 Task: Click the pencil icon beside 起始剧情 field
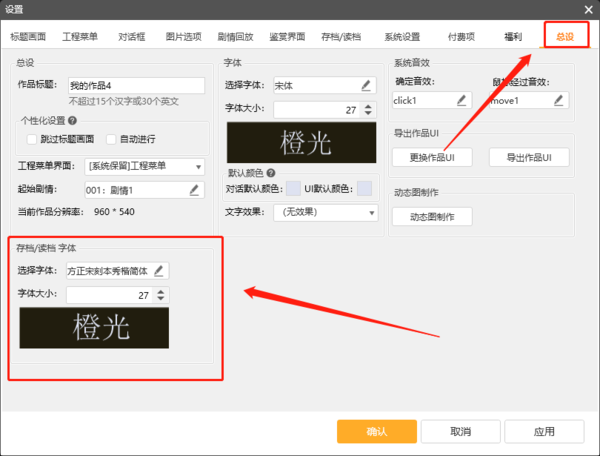(x=194, y=189)
